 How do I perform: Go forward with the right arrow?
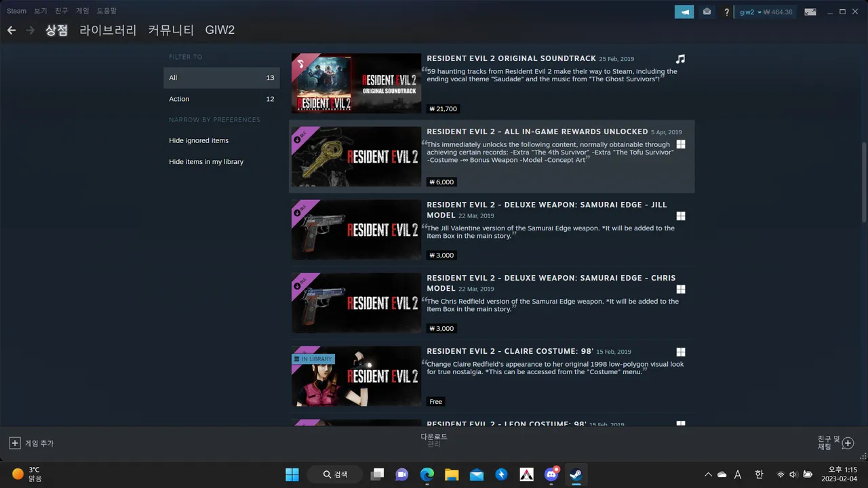coord(30,30)
